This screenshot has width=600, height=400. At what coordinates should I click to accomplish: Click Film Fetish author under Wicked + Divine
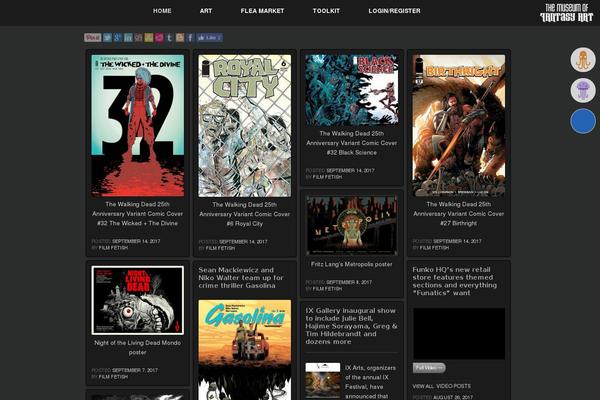click(113, 248)
